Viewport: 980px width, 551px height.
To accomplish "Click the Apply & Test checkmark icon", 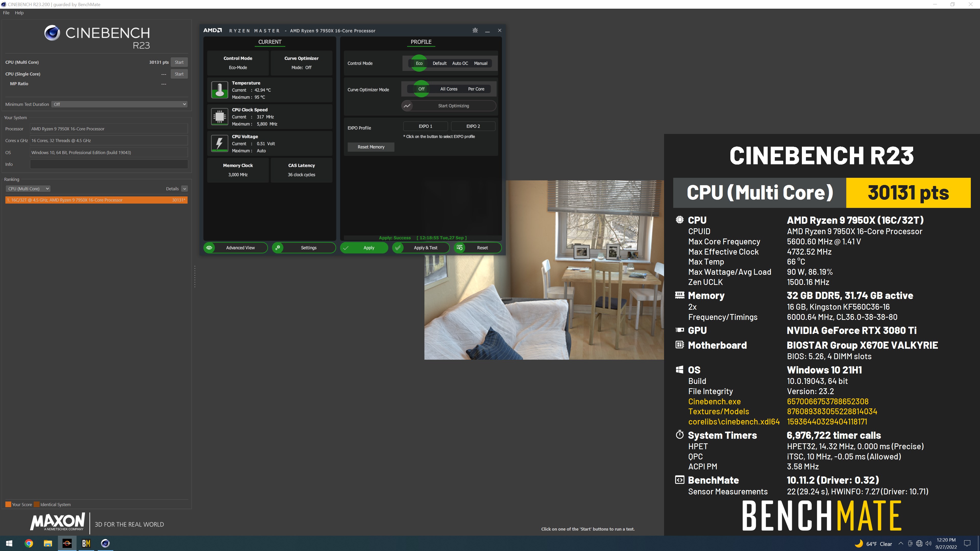I will pyautogui.click(x=398, y=247).
